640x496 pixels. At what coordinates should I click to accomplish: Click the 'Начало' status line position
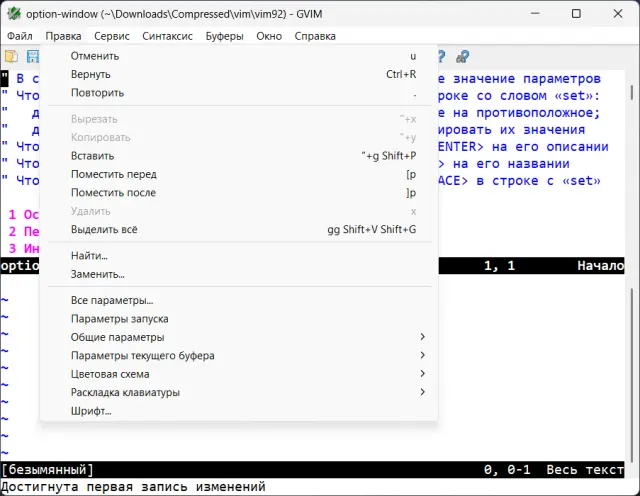click(x=600, y=266)
